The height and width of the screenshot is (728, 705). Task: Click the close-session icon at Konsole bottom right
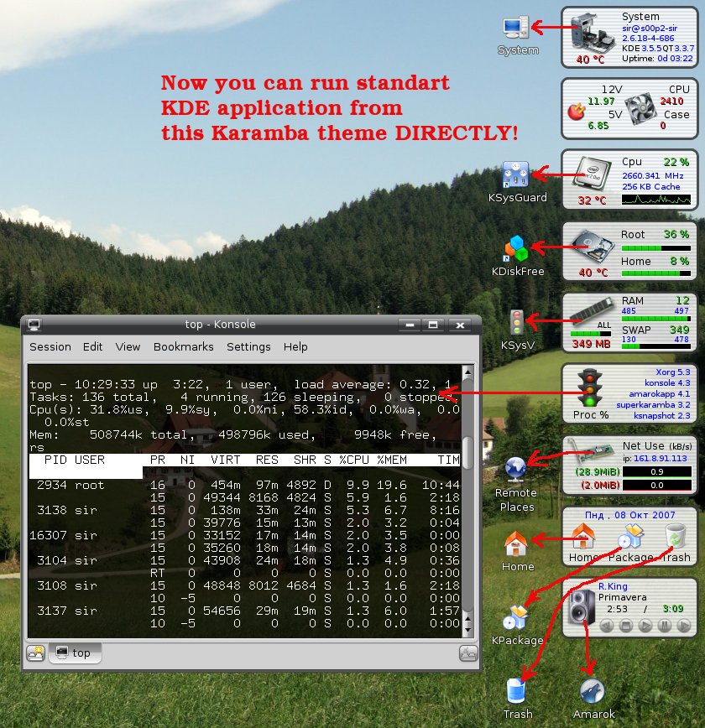[468, 653]
